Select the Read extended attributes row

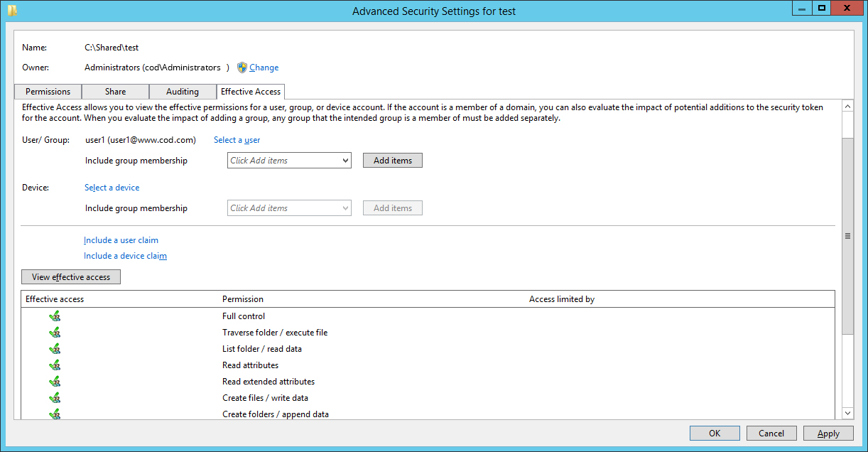tap(428, 382)
